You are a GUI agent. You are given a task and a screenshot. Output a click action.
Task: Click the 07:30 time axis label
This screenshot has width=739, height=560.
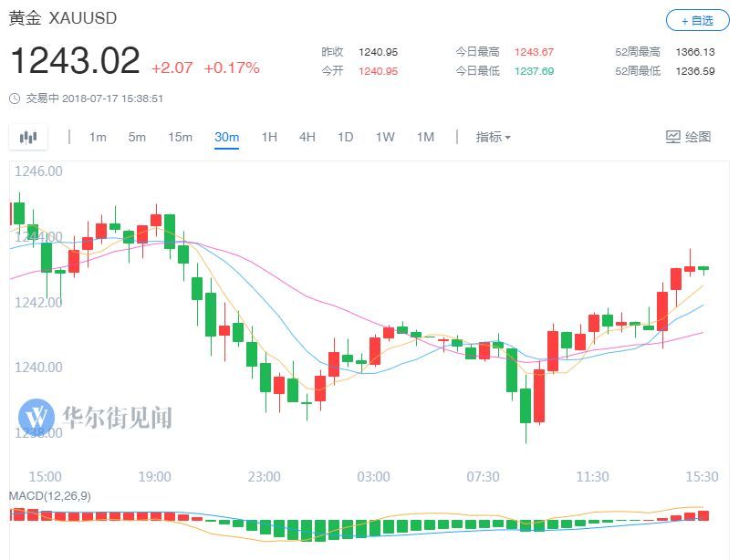point(483,477)
